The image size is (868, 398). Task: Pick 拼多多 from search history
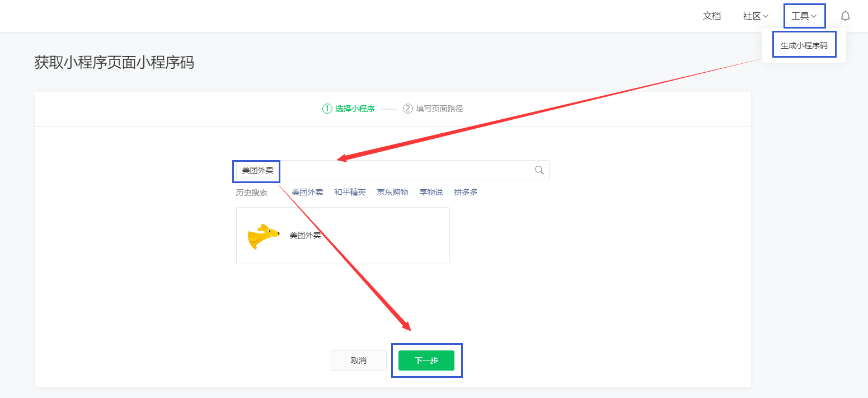466,192
